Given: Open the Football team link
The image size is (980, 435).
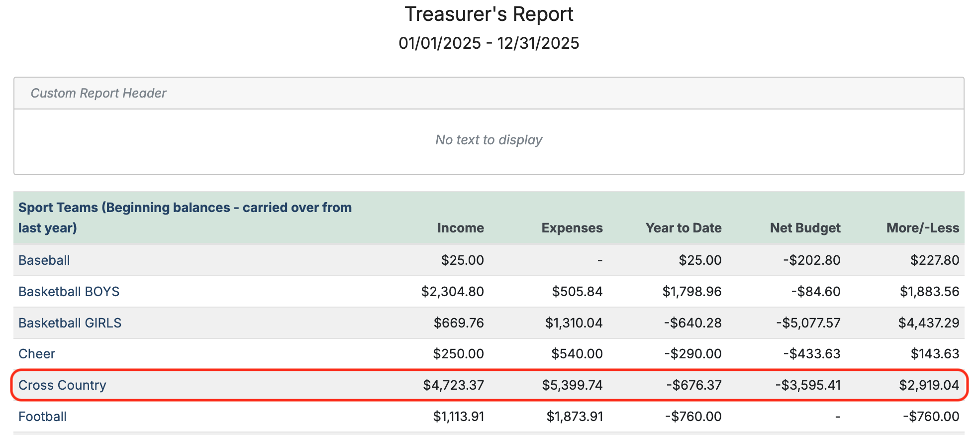Looking at the screenshot, I should tap(43, 417).
